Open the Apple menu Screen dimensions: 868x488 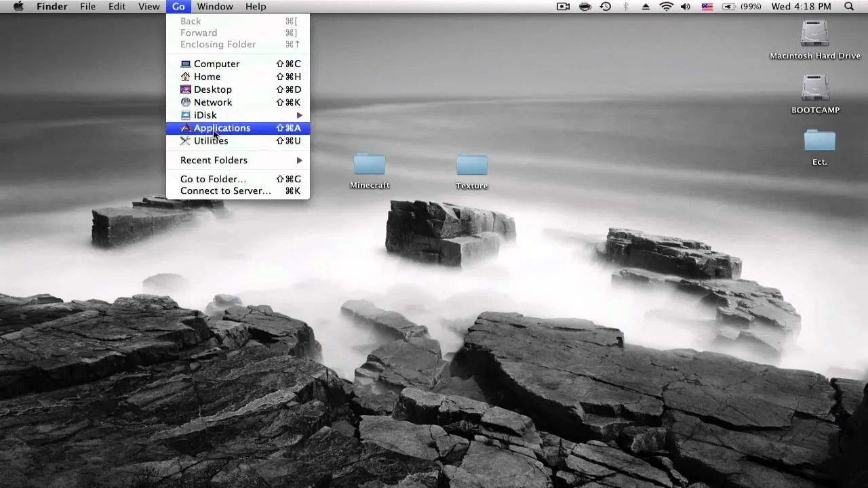18,6
